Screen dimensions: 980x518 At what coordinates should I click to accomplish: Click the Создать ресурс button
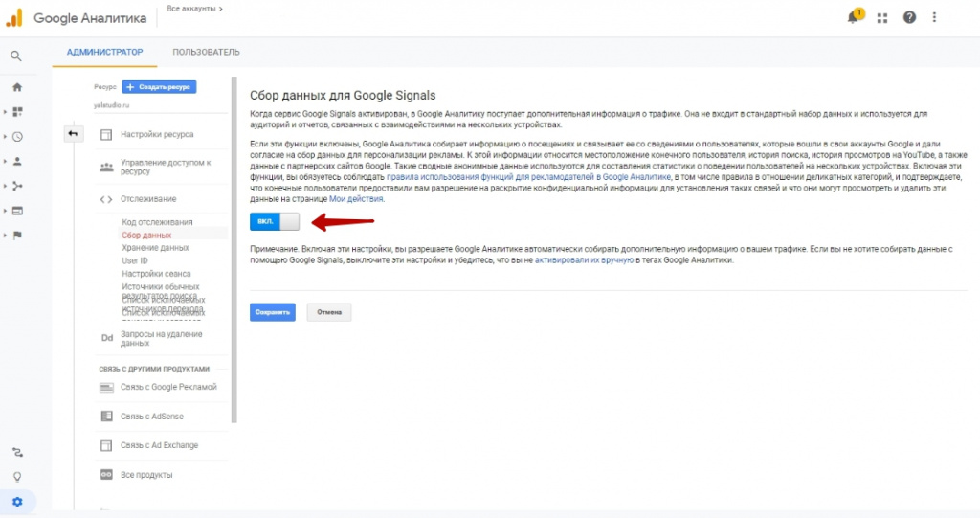point(160,87)
